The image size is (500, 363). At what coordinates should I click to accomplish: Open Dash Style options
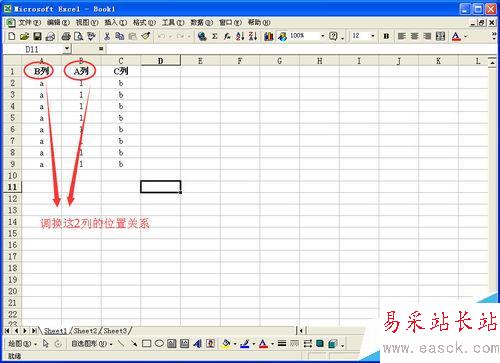[295, 343]
